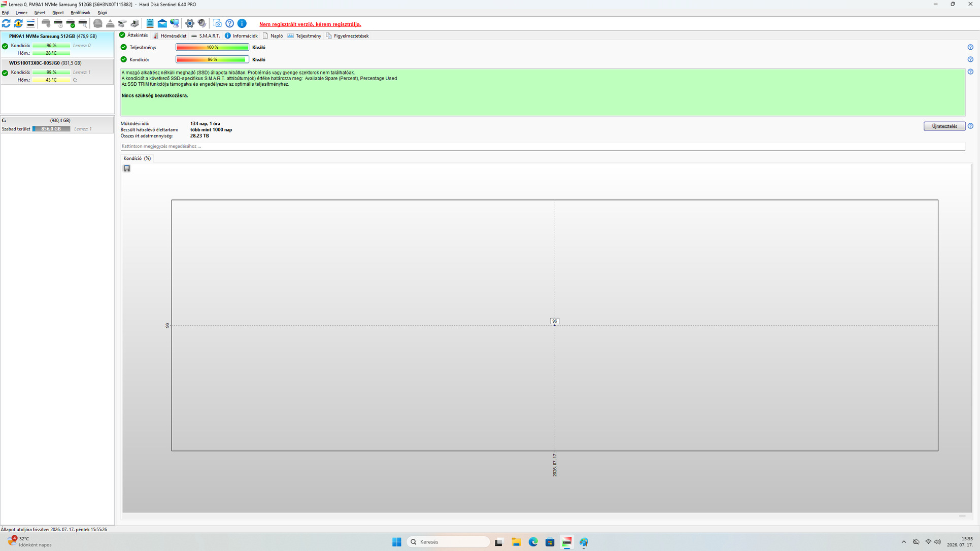The image size is (980, 551).
Task: Click the disk with magnifier icon
Action: [x=83, y=23]
